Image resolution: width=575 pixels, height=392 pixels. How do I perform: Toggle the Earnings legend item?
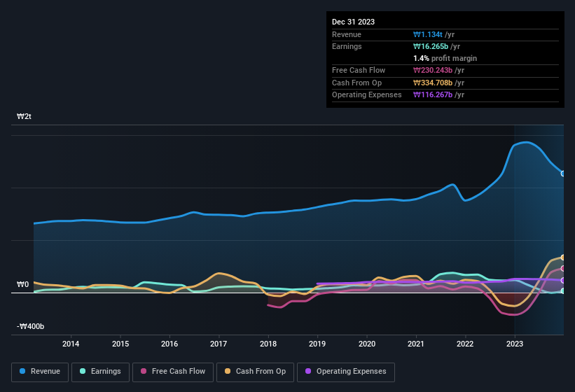point(100,372)
